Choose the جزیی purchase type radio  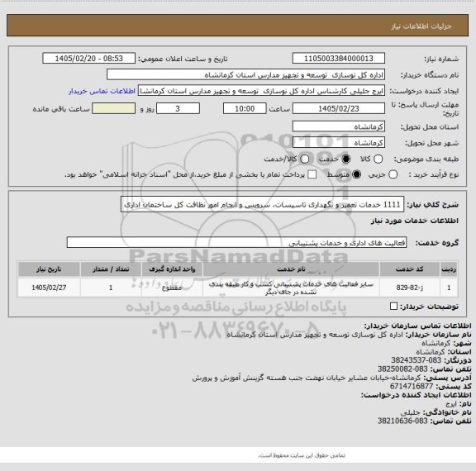point(393,174)
